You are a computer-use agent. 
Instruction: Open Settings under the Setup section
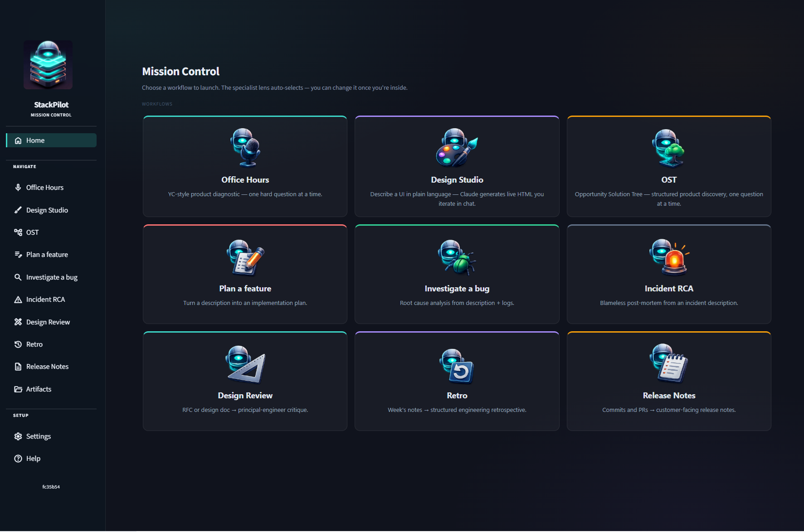point(51,436)
